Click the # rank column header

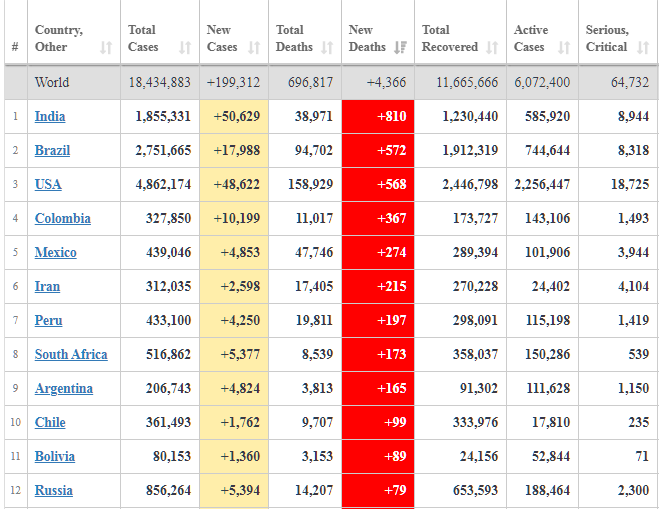pos(15,47)
